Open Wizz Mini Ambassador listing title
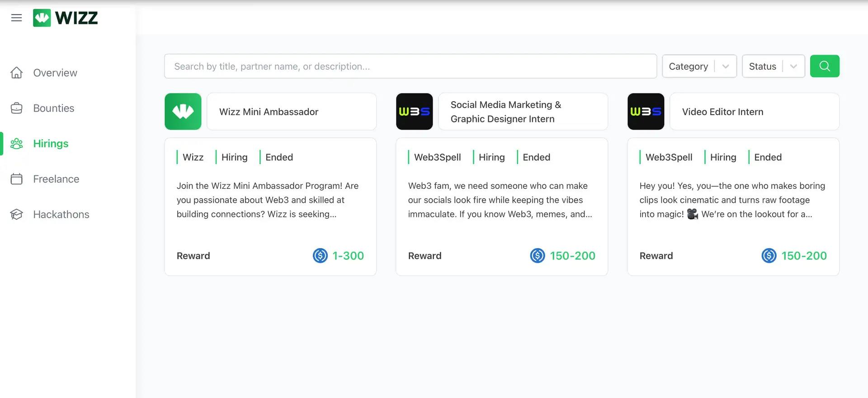 tap(269, 112)
